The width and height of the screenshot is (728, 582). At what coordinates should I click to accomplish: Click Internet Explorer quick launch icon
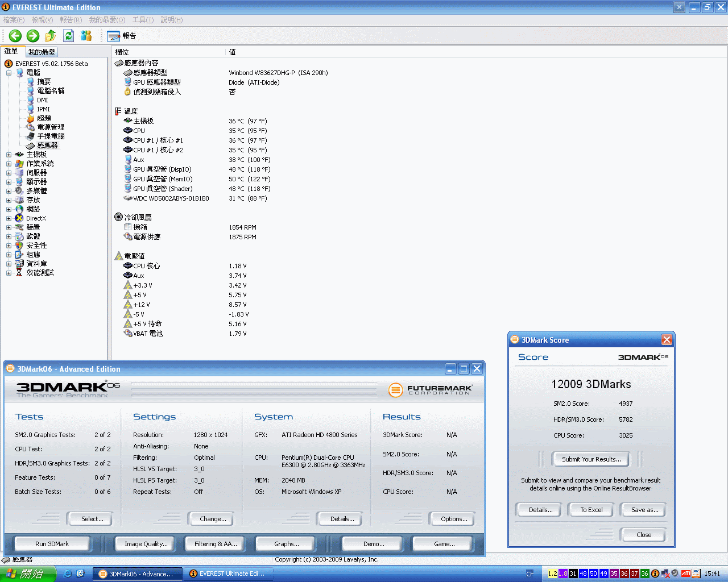pos(68,573)
